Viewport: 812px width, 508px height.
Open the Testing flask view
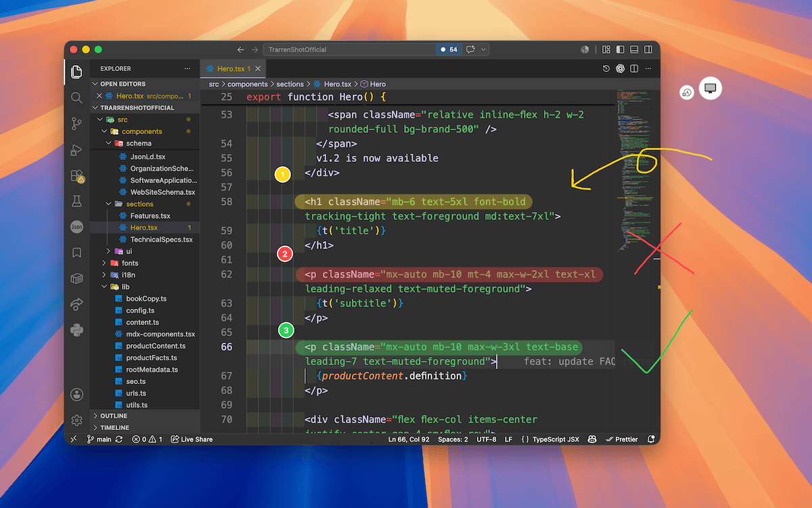pos(76,201)
